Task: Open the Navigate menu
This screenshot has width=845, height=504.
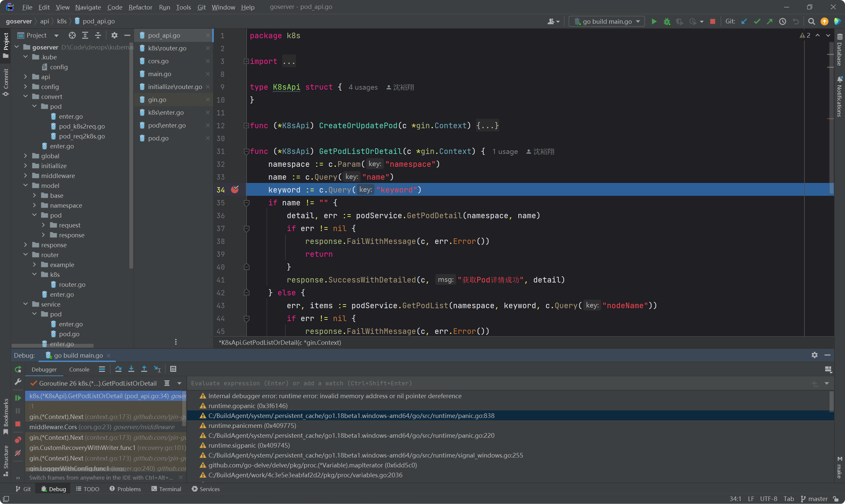Action: click(x=88, y=7)
